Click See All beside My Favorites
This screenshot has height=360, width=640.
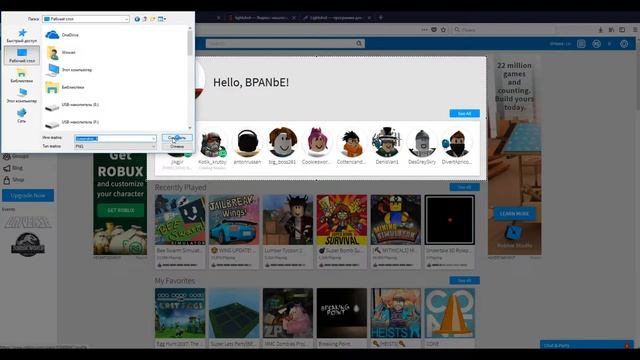point(464,280)
